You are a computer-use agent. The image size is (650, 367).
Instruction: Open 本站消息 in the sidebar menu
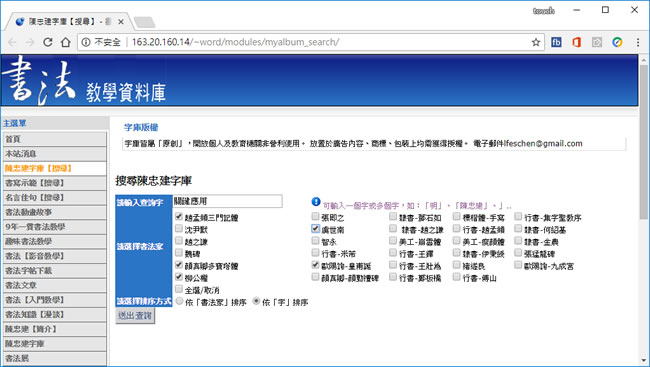coord(54,154)
